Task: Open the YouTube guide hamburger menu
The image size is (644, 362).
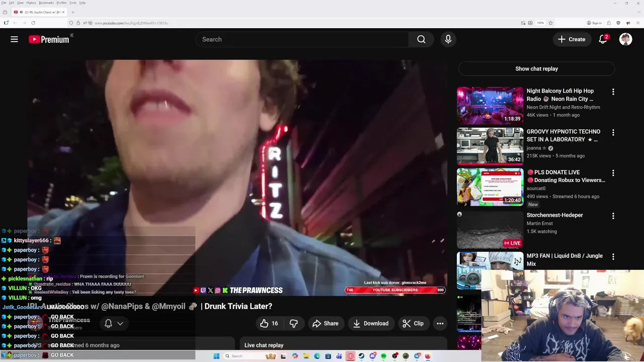Action: coord(14,39)
